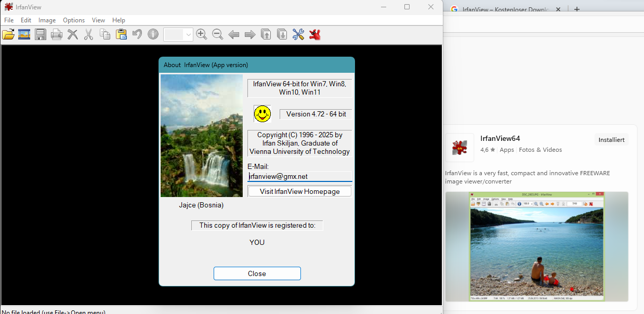Close the IrfanView browser tab
This screenshot has height=314, width=644.
point(558,9)
